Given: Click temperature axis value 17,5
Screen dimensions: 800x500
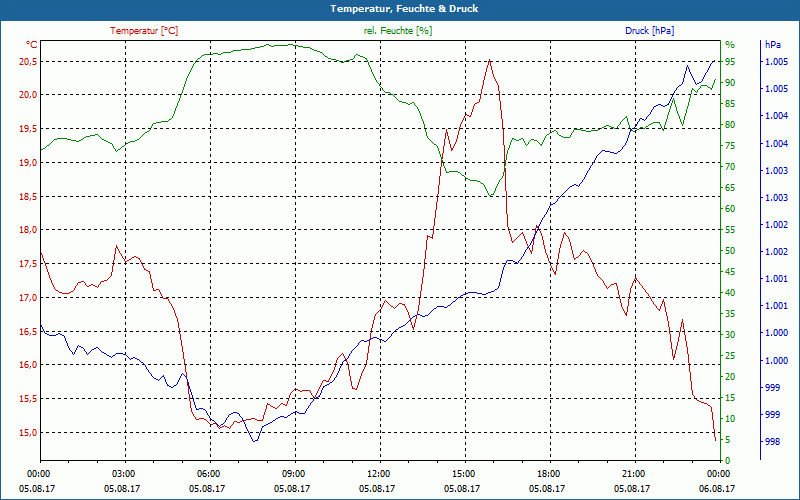Looking at the screenshot, I should (x=28, y=264).
